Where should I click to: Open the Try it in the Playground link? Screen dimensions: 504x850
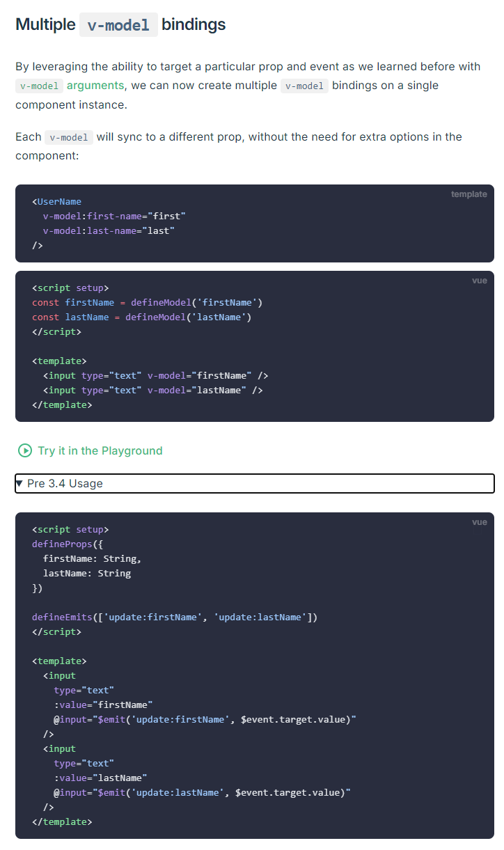point(90,450)
